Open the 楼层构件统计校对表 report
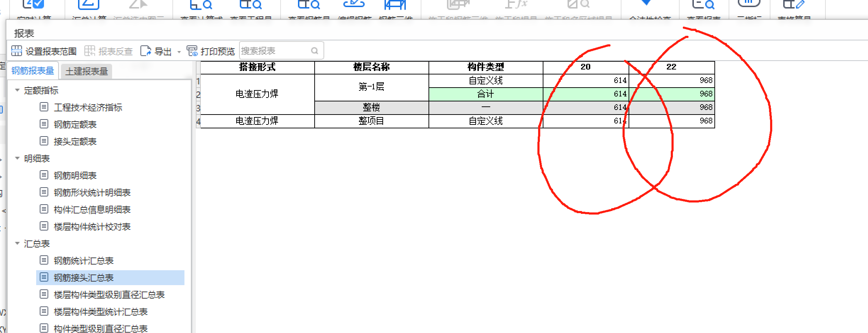The image size is (868, 333). pos(92,226)
